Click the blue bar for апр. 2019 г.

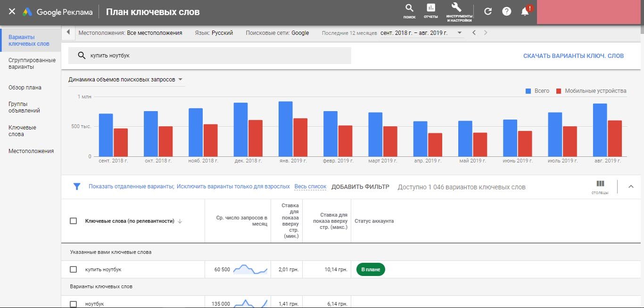(420, 139)
